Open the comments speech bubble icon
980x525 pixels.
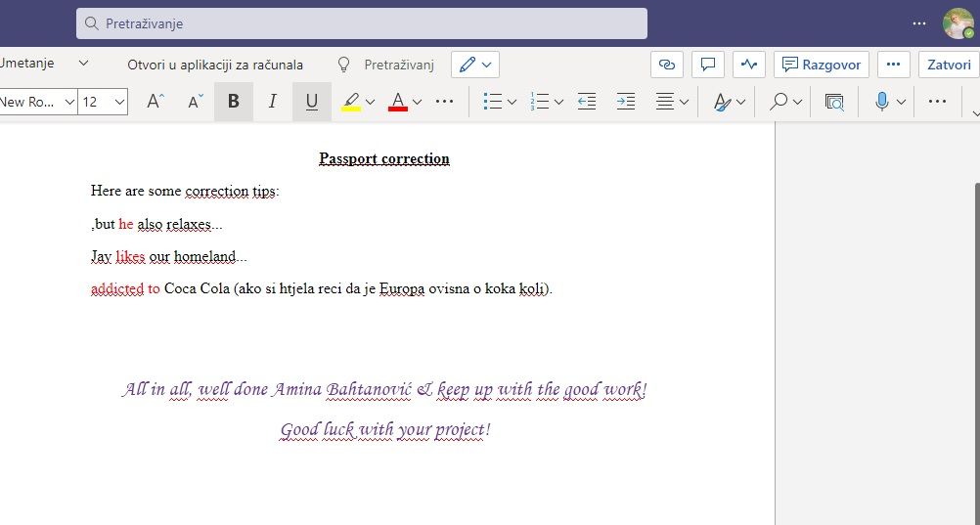pyautogui.click(x=708, y=65)
